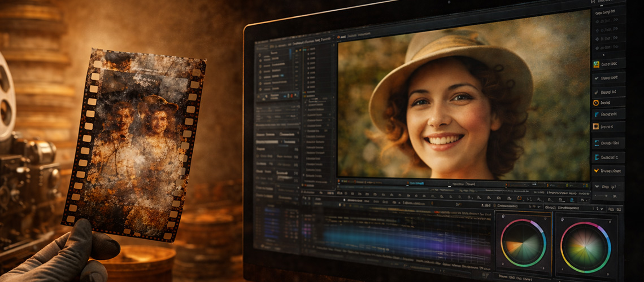Select the orange circle icon in right sidebar
Screen dimensions: 644x282
pos(596,103)
